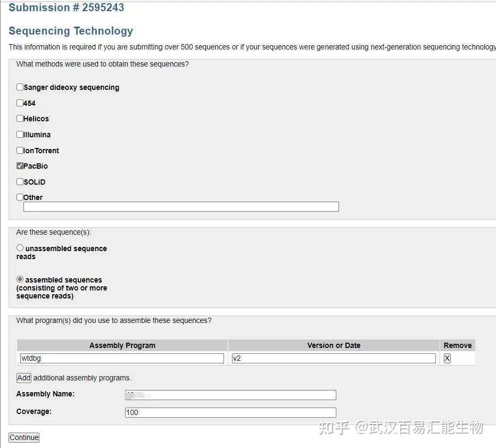This screenshot has height=448, width=496.
Task: Add an additional assembly program
Action: pyautogui.click(x=24, y=378)
